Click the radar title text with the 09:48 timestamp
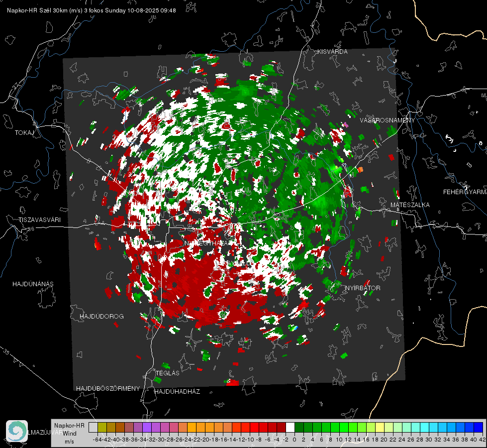This screenshot has height=448, width=487. (x=92, y=10)
